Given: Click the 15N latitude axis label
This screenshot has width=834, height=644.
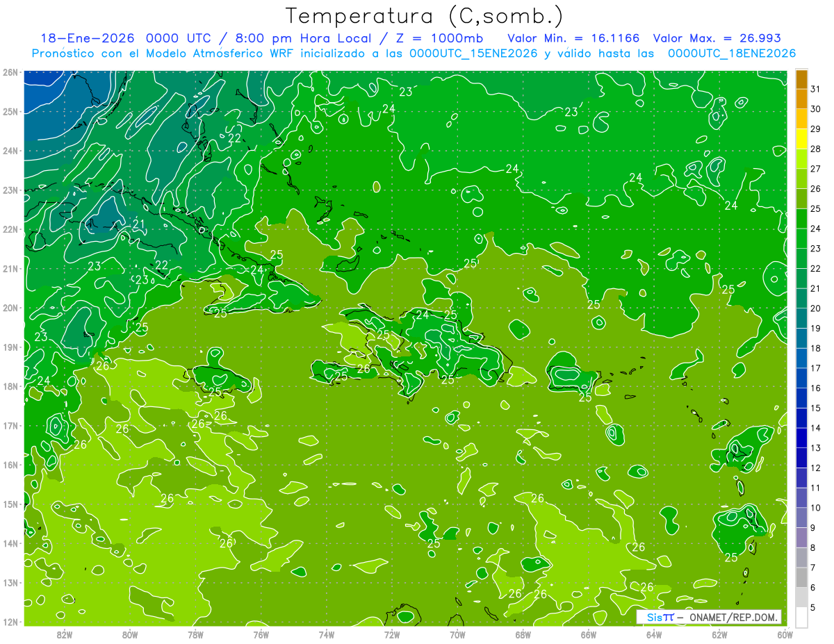Looking at the screenshot, I should click(x=10, y=504).
